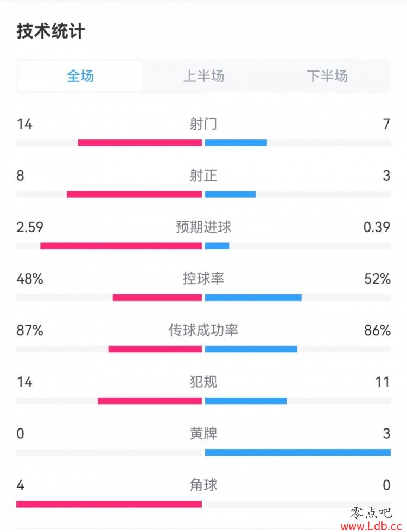Image resolution: width=407 pixels, height=532 pixels.
Task: Click the 52% possession value
Action: (377, 279)
